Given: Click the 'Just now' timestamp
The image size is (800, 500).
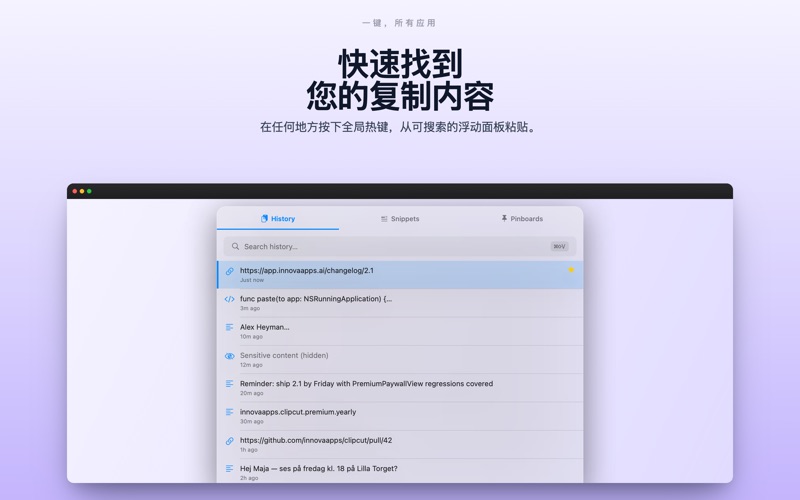Looking at the screenshot, I should pos(252,280).
